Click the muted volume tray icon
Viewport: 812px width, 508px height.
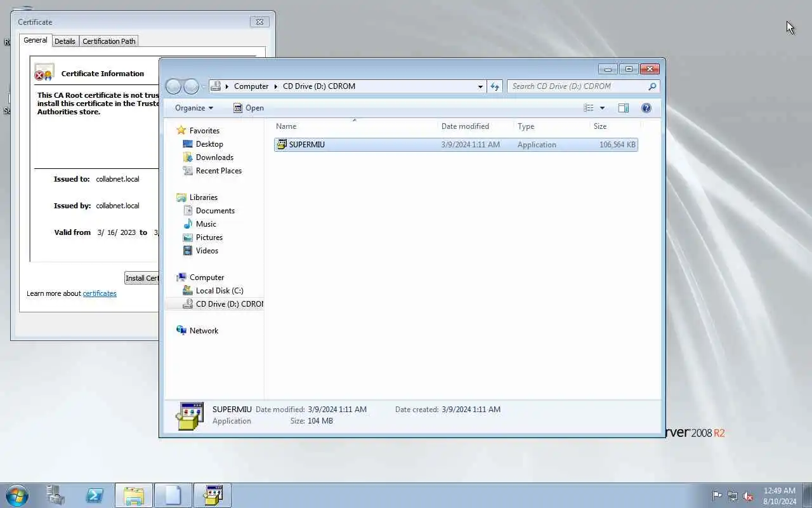pos(749,496)
